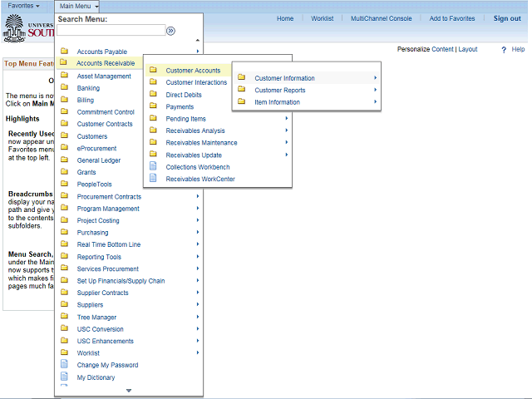Screen dimensions: 532x399
Task: Select Direct Debits menu entry
Action: (184, 95)
